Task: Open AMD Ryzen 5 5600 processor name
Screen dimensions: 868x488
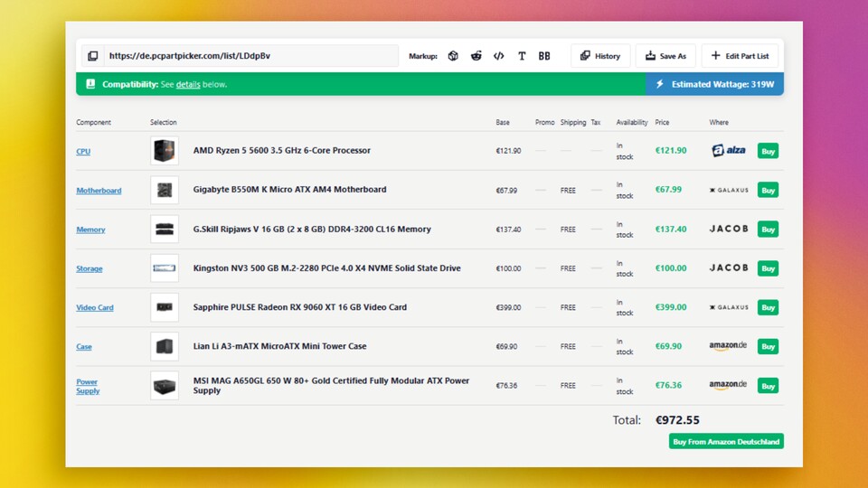Action: click(x=282, y=151)
